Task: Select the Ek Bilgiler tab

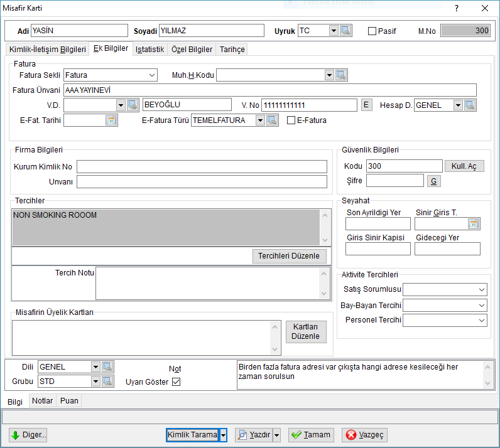Action: tap(111, 48)
